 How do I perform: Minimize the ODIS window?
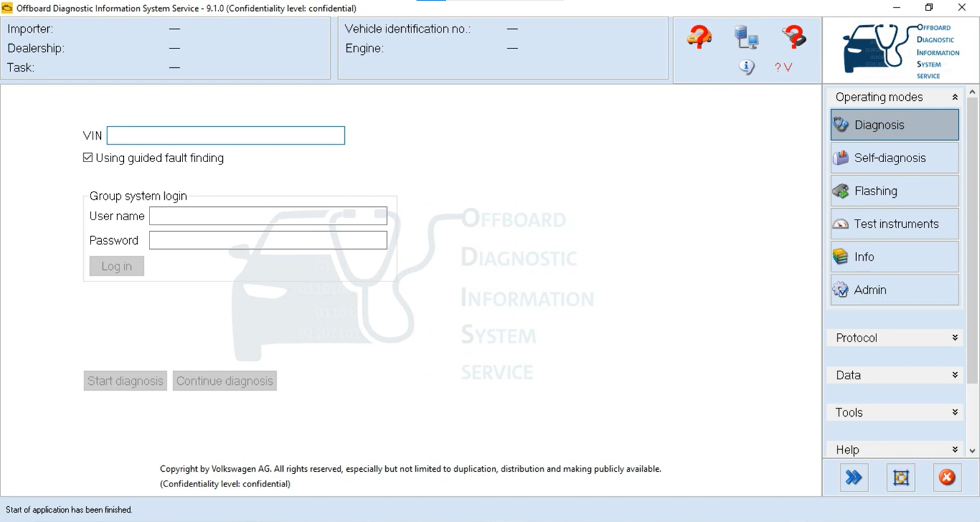coord(897,7)
